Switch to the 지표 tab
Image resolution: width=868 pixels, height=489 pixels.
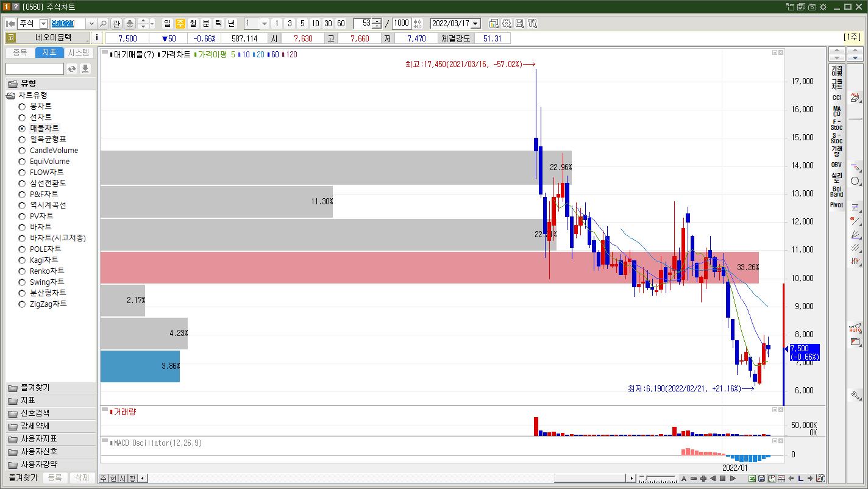coord(49,53)
